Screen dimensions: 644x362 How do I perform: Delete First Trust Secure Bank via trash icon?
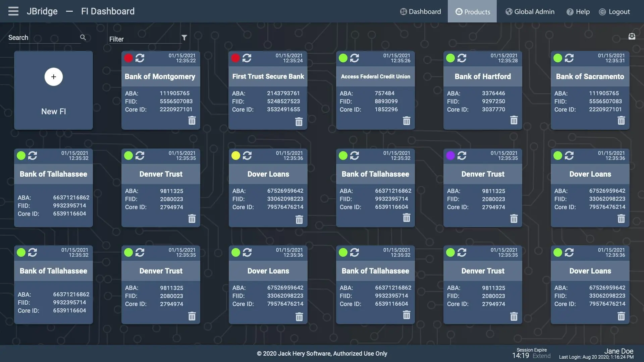[299, 121]
